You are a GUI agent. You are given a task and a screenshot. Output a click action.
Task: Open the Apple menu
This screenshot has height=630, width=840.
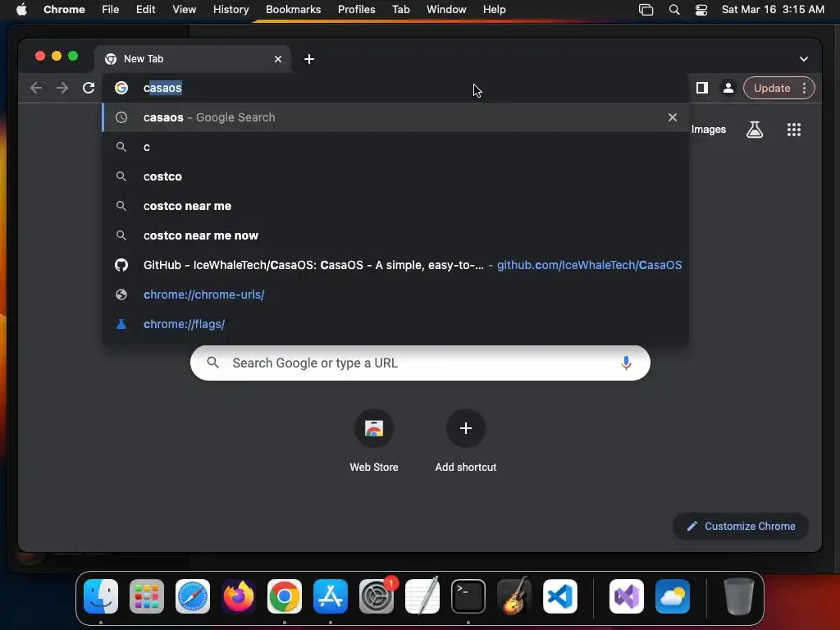pos(21,9)
